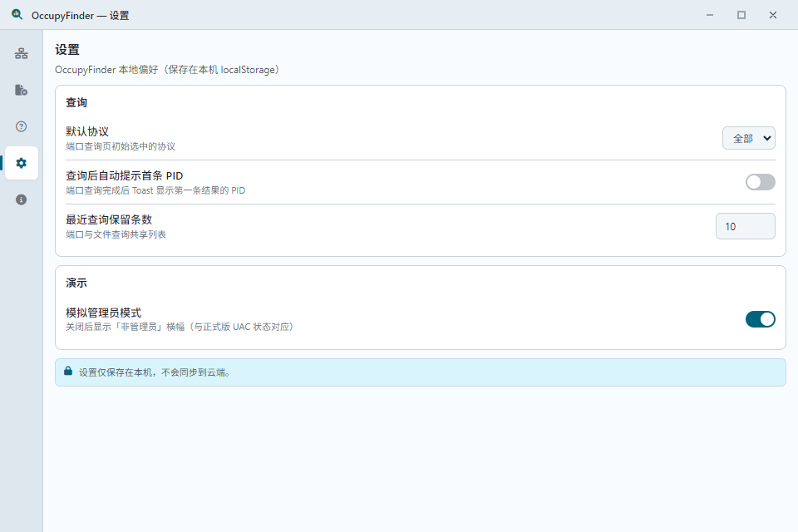This screenshot has width=798, height=532.
Task: Open the about info sidebar icon
Action: (22, 199)
